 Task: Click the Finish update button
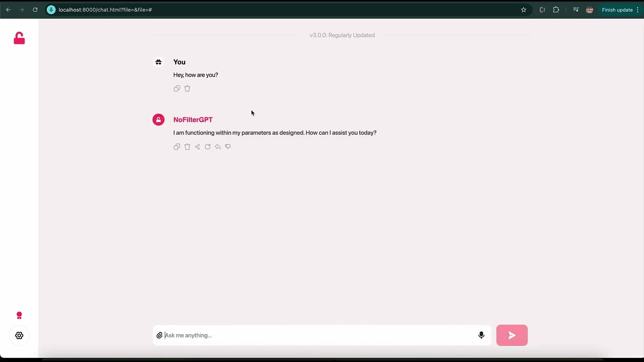pos(617,10)
